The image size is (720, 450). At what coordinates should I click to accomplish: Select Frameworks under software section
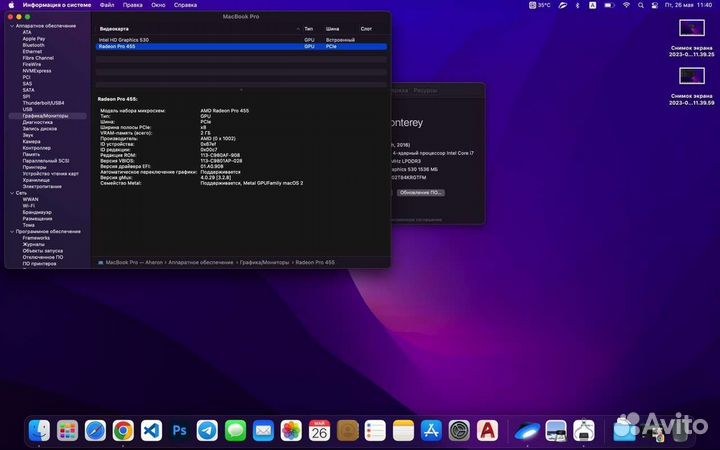coord(36,238)
